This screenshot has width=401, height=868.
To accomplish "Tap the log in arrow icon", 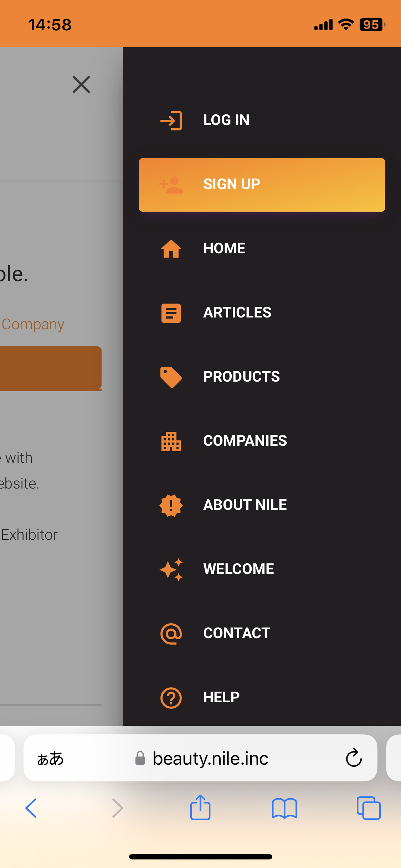I will (x=171, y=120).
